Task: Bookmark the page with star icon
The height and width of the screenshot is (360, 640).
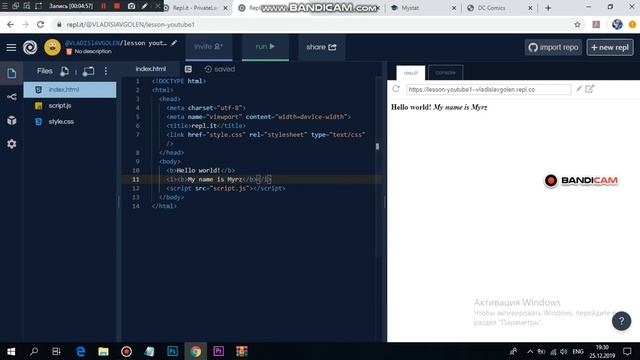Action: coord(577,24)
